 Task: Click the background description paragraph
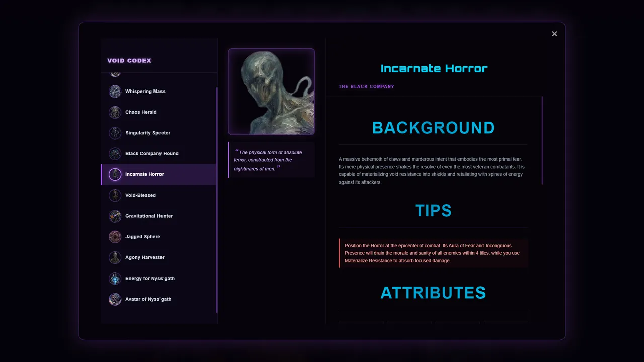point(433,170)
